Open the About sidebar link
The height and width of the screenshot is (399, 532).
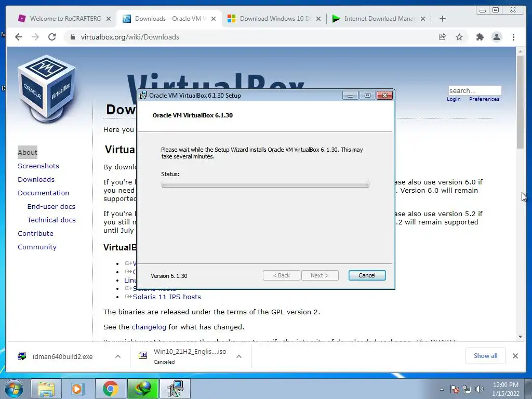28,152
